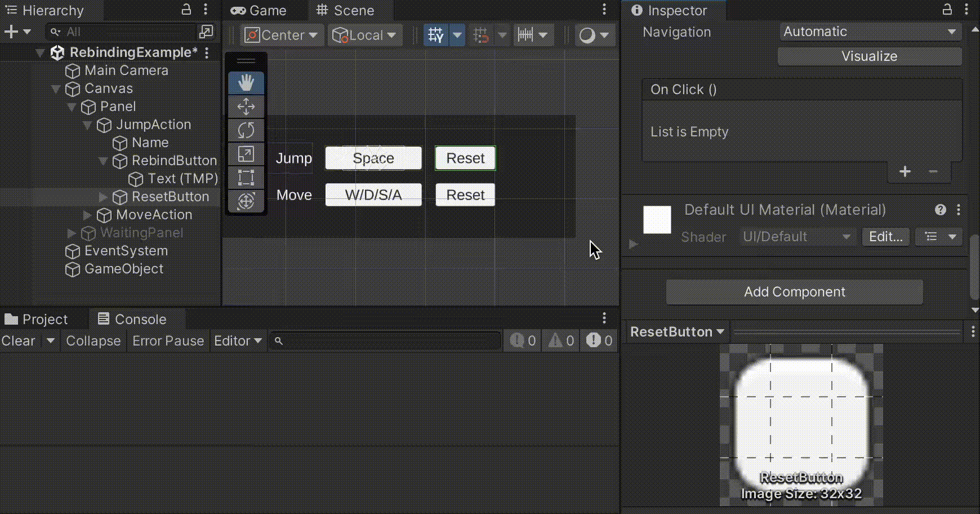Expand the MoveAction tree node
980x514 pixels.
pyautogui.click(x=87, y=215)
